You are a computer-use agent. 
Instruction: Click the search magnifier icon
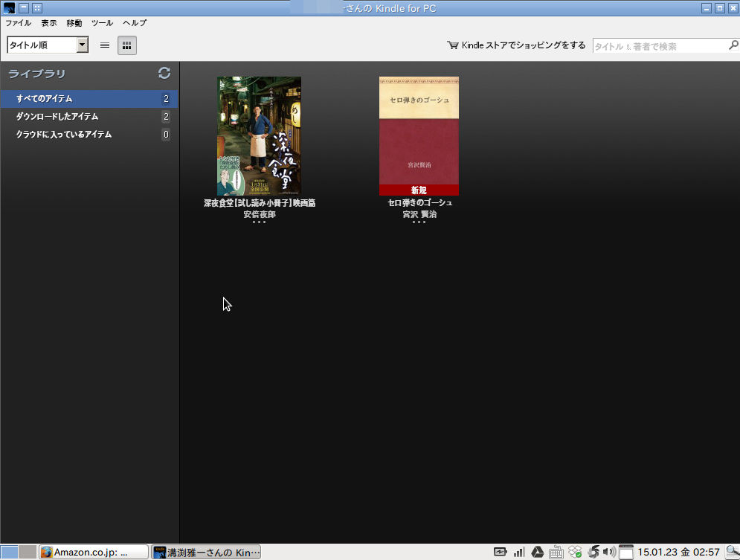(733, 45)
